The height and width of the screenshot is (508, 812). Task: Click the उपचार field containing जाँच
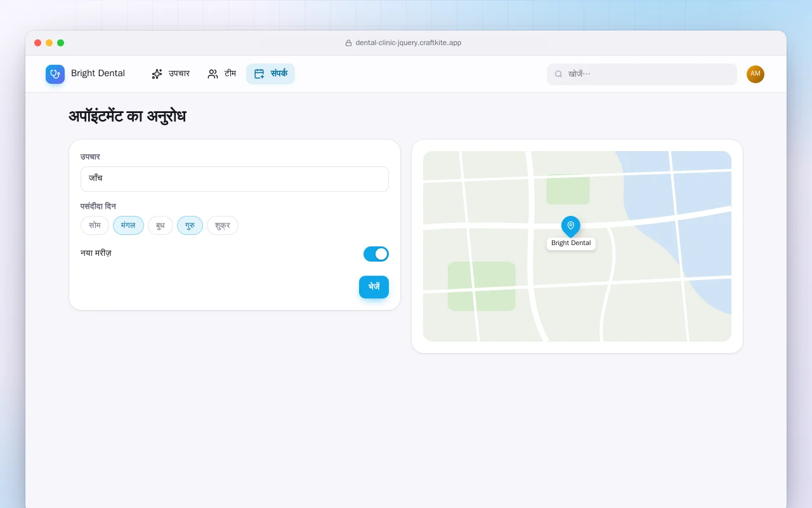pos(235,179)
